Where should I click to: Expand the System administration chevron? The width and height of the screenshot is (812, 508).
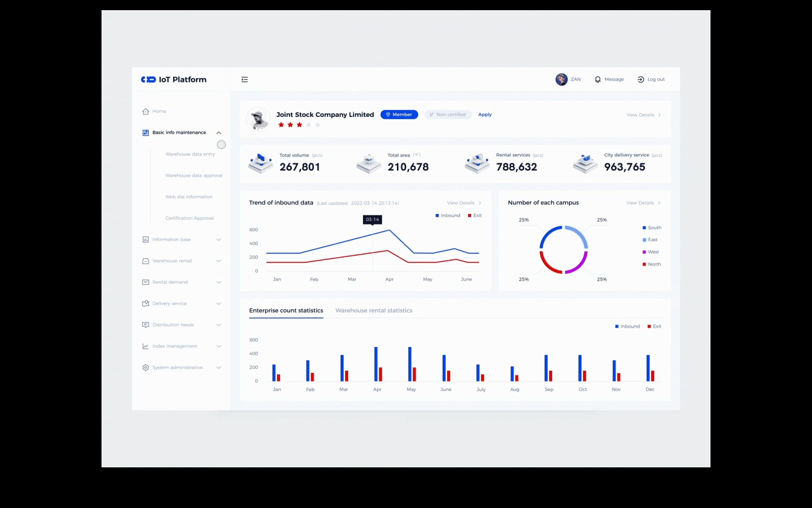coord(219,367)
